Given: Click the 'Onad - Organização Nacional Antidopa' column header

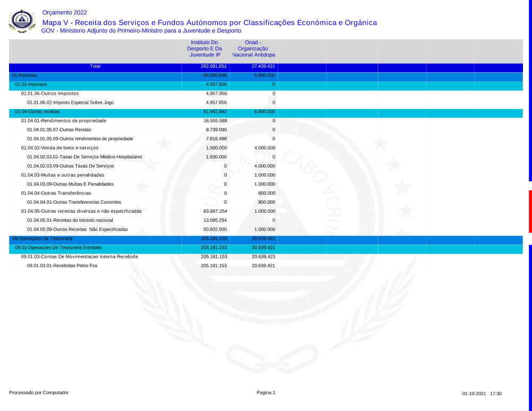Looking at the screenshot, I should coord(253,48).
